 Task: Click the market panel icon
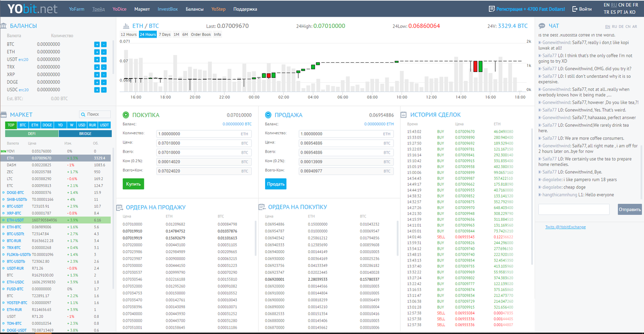click(x=4, y=114)
